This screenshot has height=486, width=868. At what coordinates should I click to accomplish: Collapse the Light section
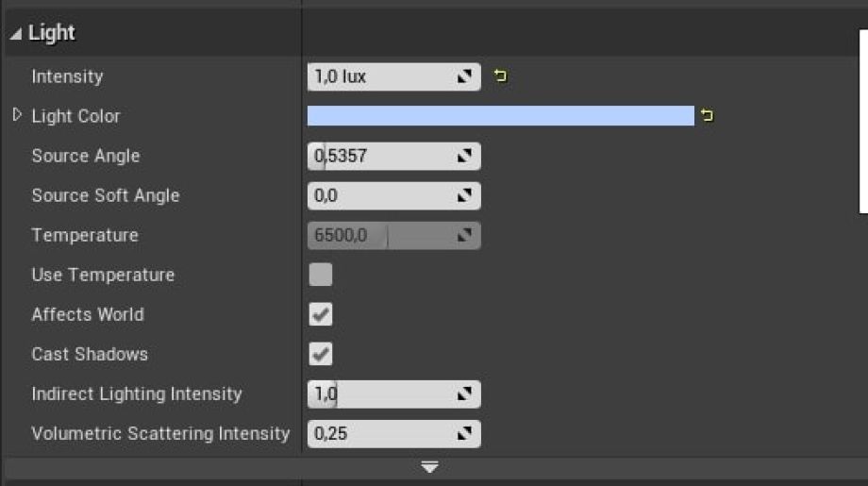tap(16, 34)
